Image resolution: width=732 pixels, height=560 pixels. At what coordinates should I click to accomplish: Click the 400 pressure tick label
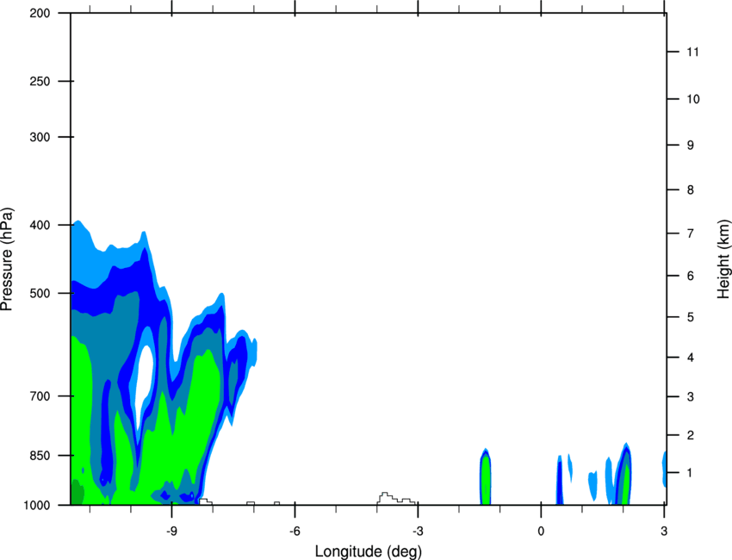point(40,225)
